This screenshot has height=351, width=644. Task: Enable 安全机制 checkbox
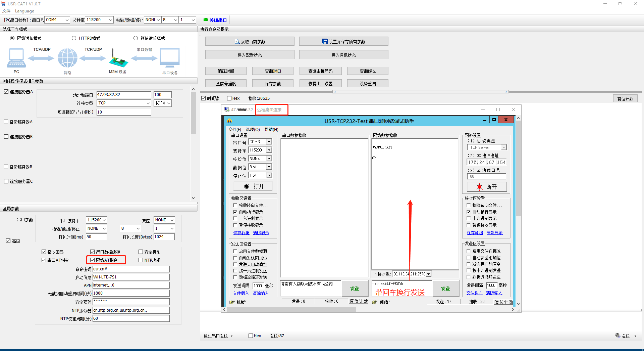[x=141, y=252]
